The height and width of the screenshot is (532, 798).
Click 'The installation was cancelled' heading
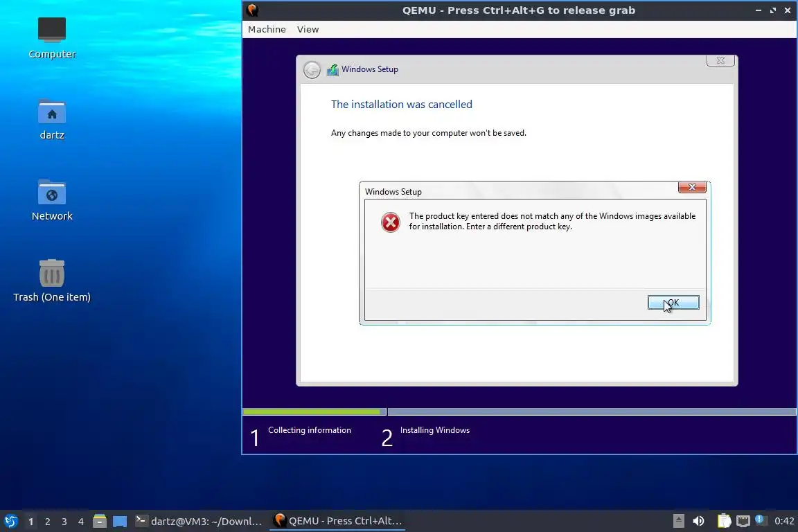pyautogui.click(x=402, y=105)
